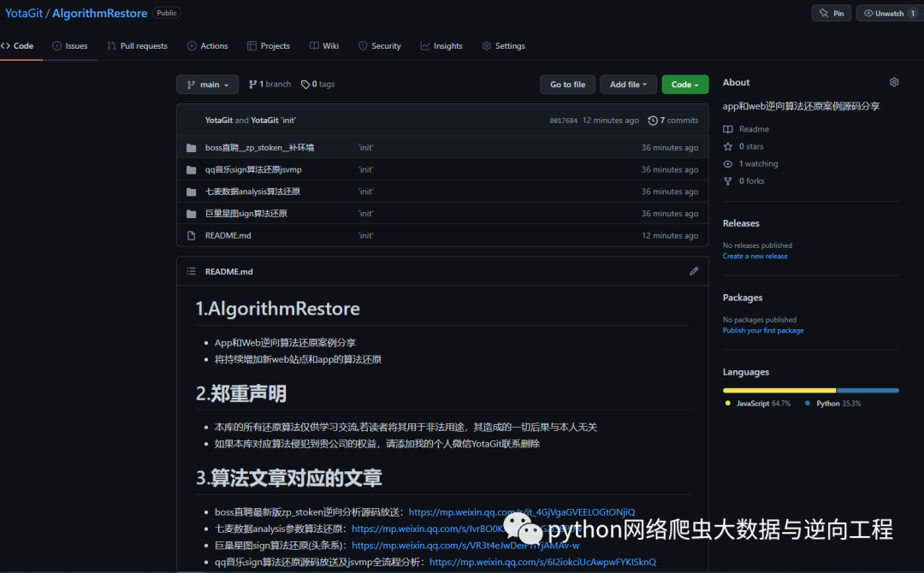Open the YotaGit owner link
The height and width of the screenshot is (573, 924).
[x=24, y=13]
